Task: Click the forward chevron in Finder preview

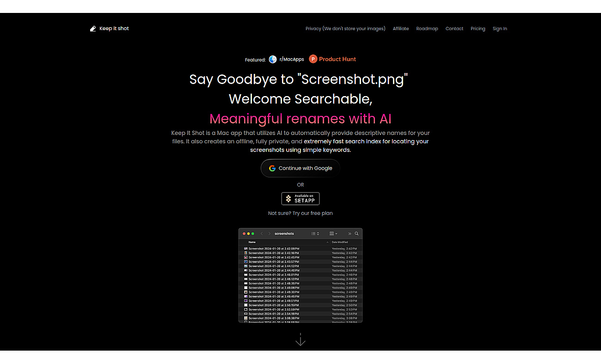Action: 270,234
